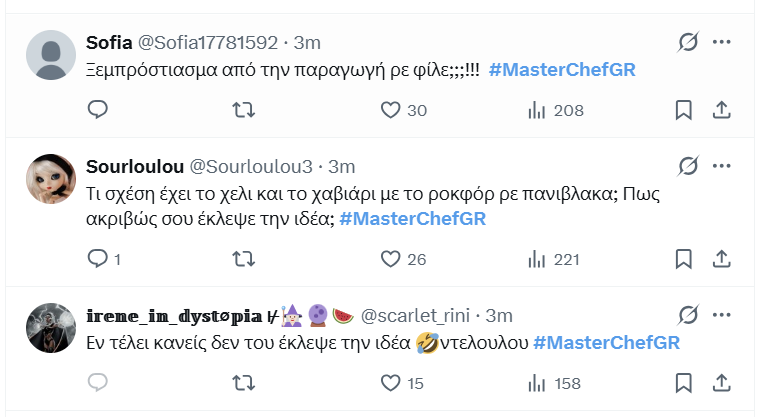Share Sofia's tweet
757x417 pixels.
721,110
